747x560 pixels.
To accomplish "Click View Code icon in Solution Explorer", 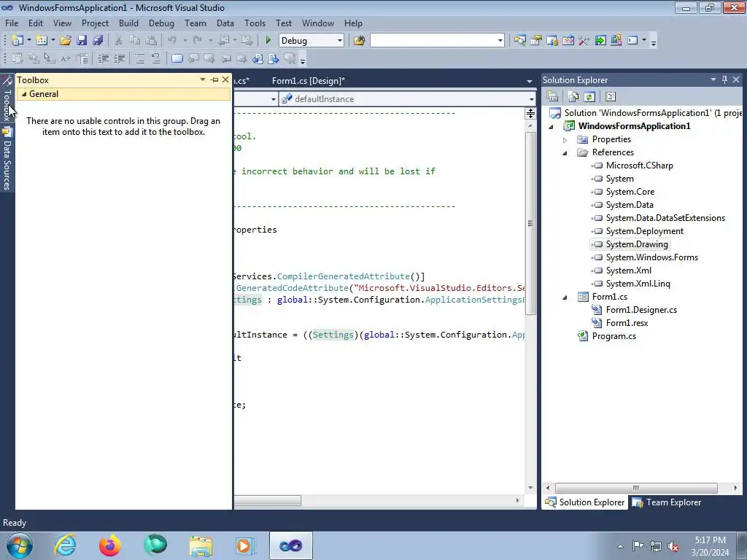I will [611, 97].
